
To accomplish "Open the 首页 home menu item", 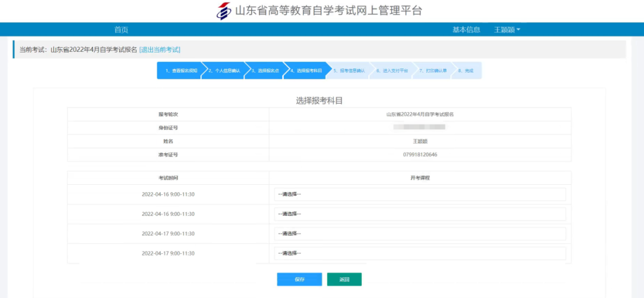I will click(x=121, y=30).
